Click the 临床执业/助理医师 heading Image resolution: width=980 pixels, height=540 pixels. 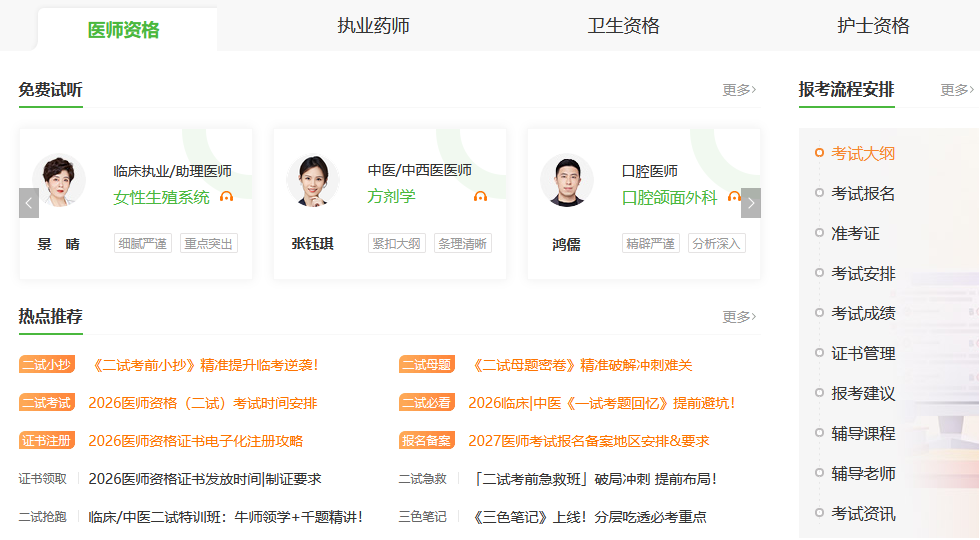click(172, 171)
